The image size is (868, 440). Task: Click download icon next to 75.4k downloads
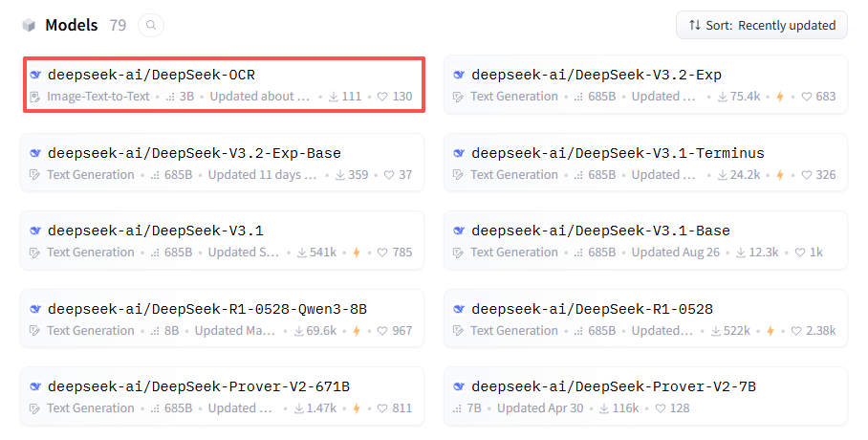pyautogui.click(x=723, y=97)
